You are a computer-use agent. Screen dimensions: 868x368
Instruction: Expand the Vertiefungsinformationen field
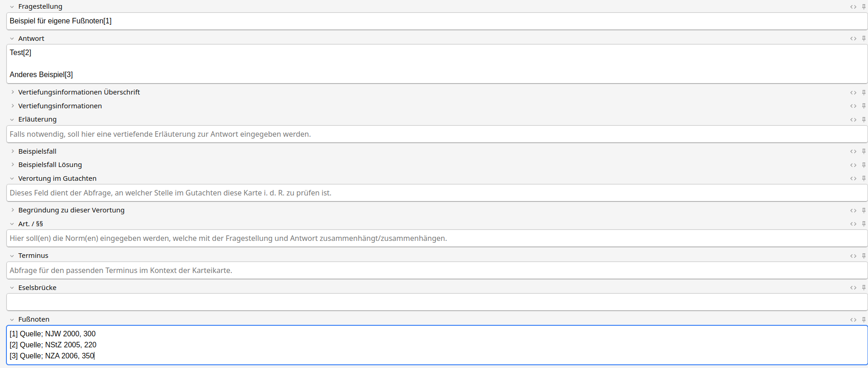12,106
